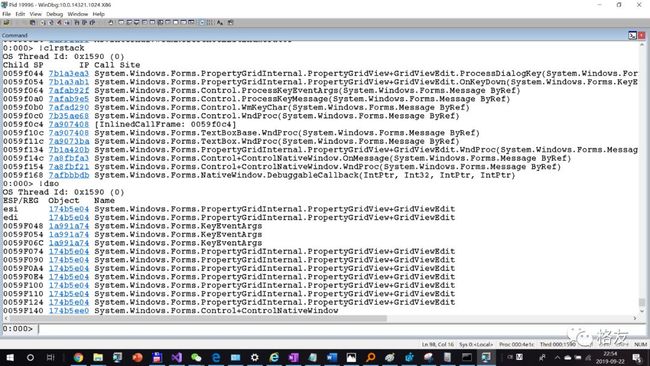Viewport: 650px width, 366px height.
Task: Open Google Chrome from the taskbar
Action: (78, 357)
